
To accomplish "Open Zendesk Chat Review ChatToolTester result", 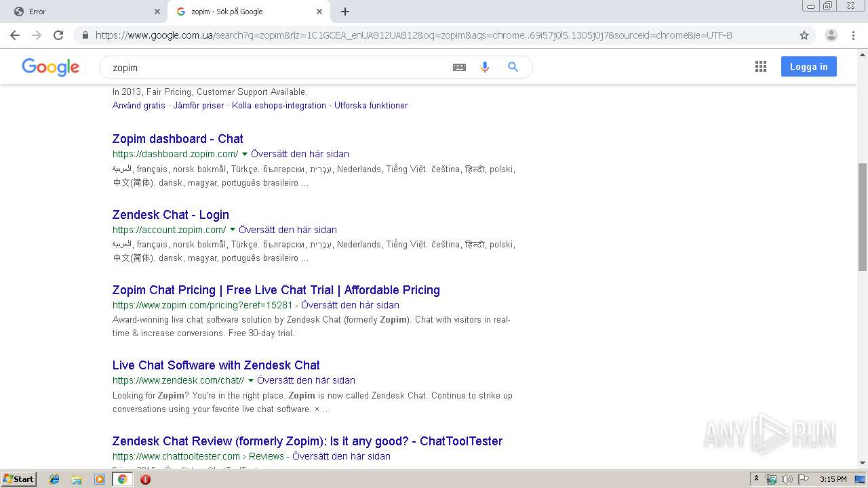I will (307, 441).
